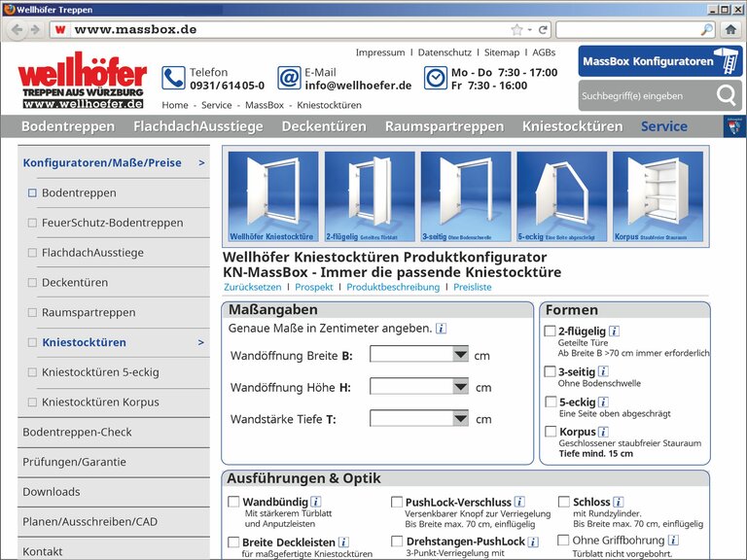Click the browser back arrow
This screenshot has width=747, height=560.
[x=17, y=29]
